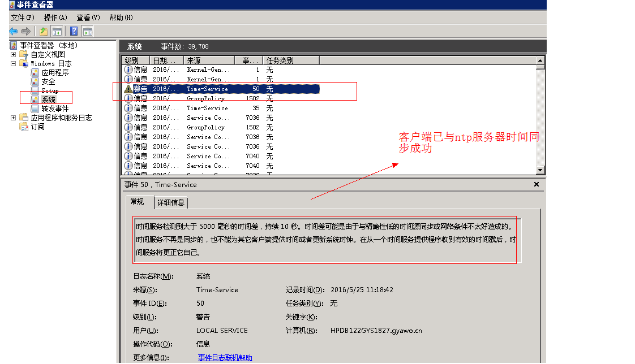Screen dimensions: 635x364
Task: Select 应用程序 log in tree
Action: pyautogui.click(x=55, y=72)
